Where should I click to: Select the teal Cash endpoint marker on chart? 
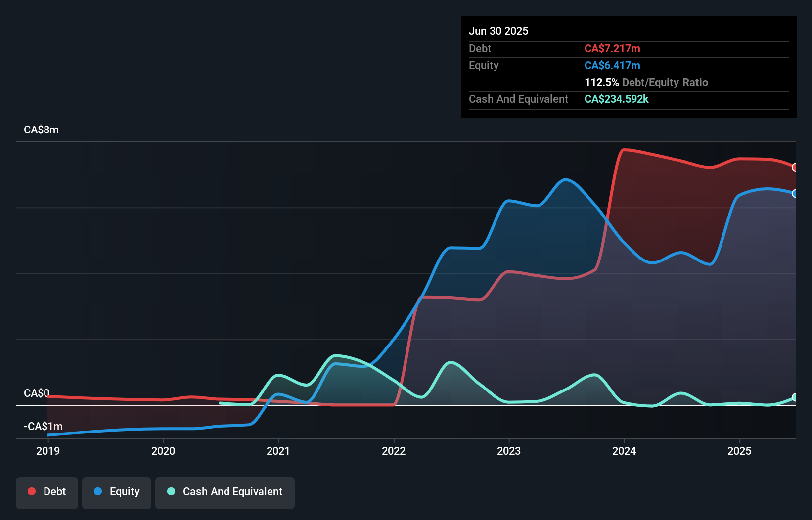click(795, 397)
